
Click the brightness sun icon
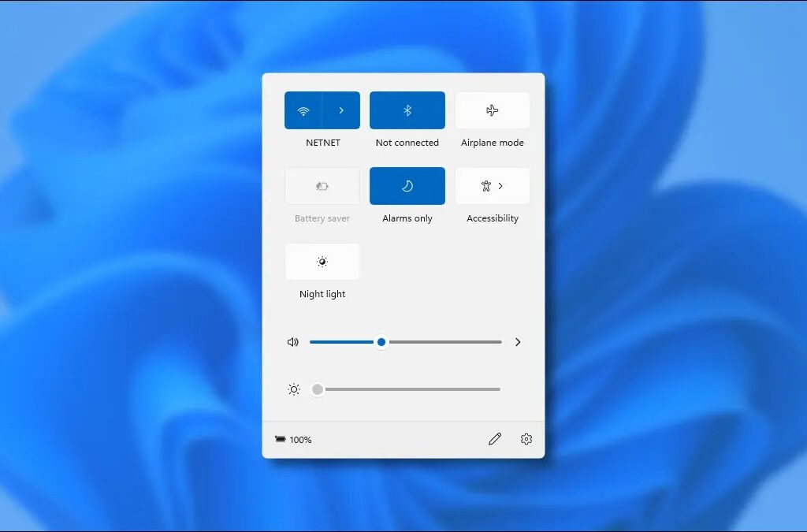tap(294, 389)
